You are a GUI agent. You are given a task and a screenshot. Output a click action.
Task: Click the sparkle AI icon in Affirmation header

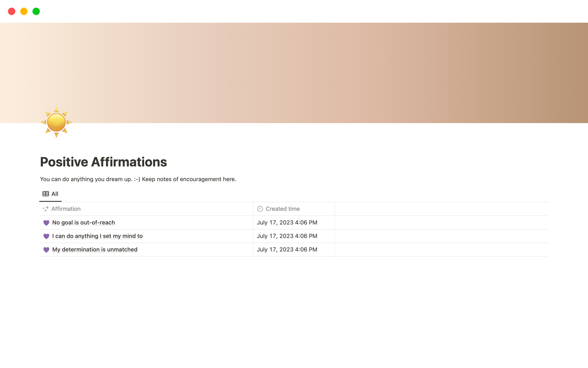pyautogui.click(x=45, y=209)
